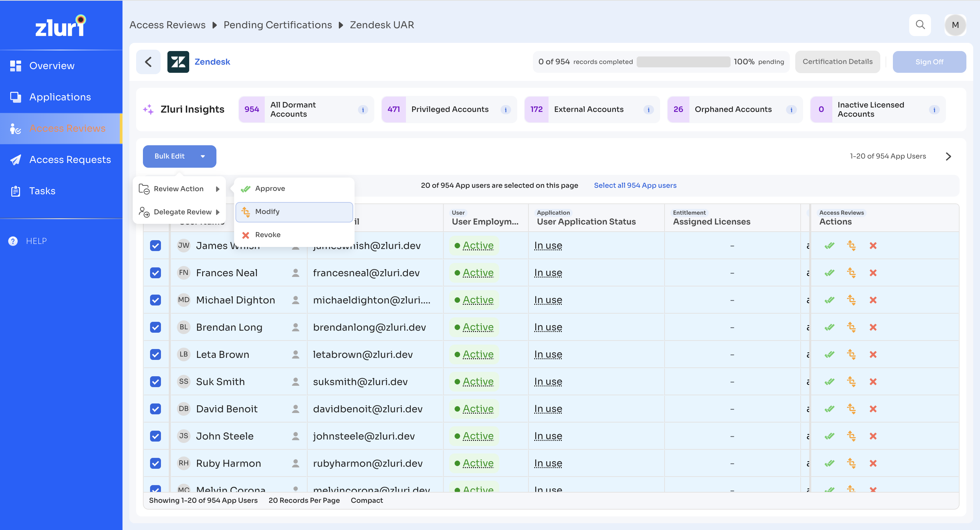Click Select all 954 App users
This screenshot has height=530, width=980.
(x=635, y=185)
